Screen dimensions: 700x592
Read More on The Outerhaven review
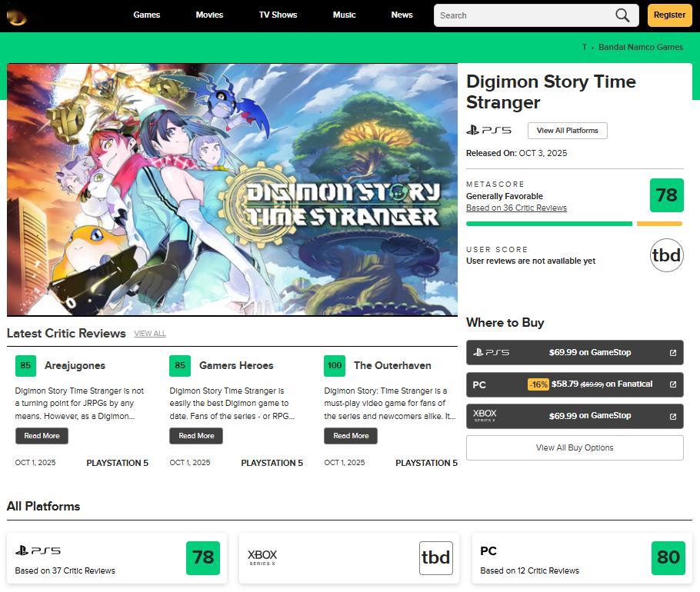[x=351, y=436]
